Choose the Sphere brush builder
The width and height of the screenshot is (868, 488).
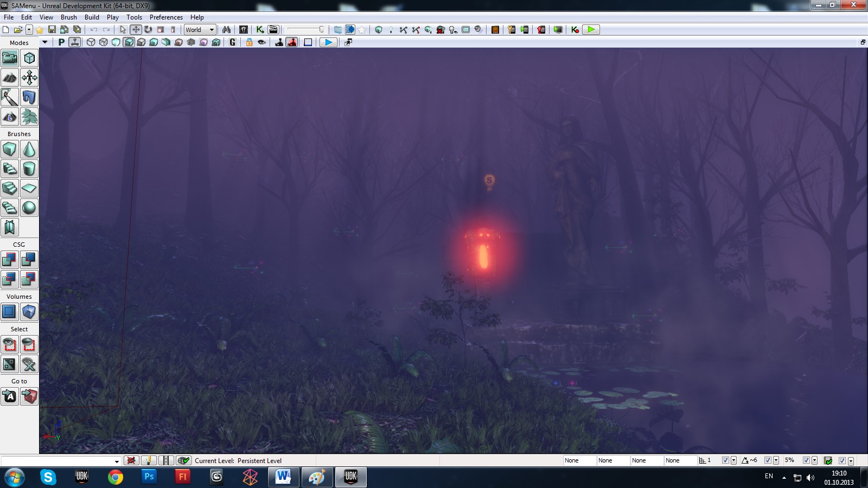point(29,208)
